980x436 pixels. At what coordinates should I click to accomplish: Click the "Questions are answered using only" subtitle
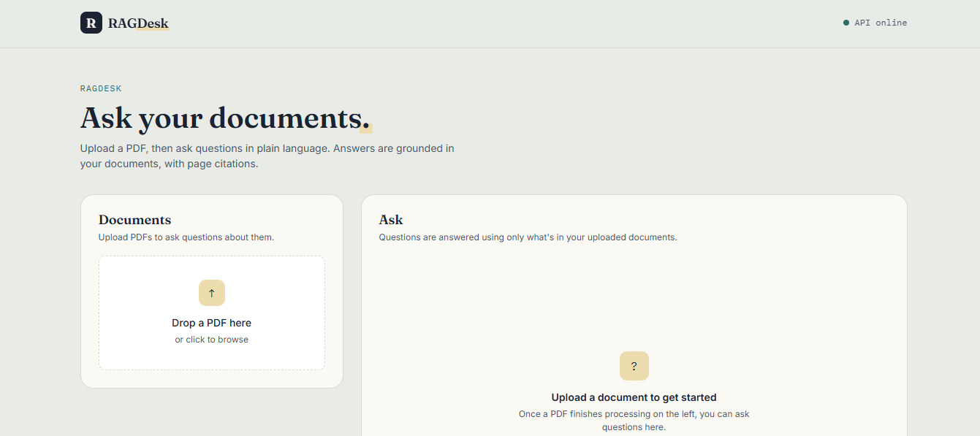[x=528, y=237]
